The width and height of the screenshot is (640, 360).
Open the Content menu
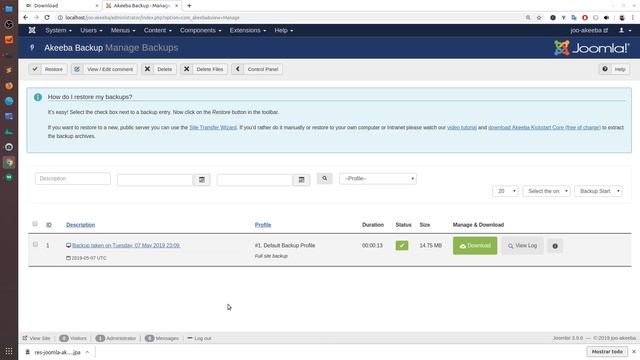pyautogui.click(x=158, y=30)
